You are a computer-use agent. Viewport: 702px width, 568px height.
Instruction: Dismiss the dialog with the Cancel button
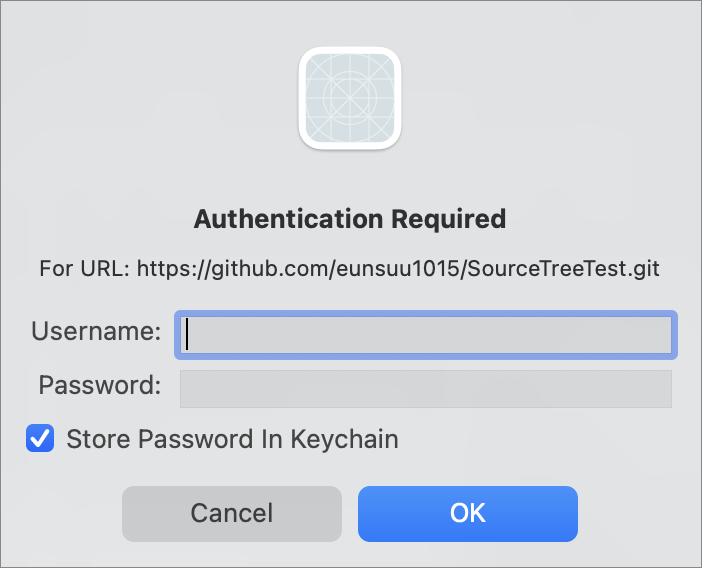click(232, 513)
